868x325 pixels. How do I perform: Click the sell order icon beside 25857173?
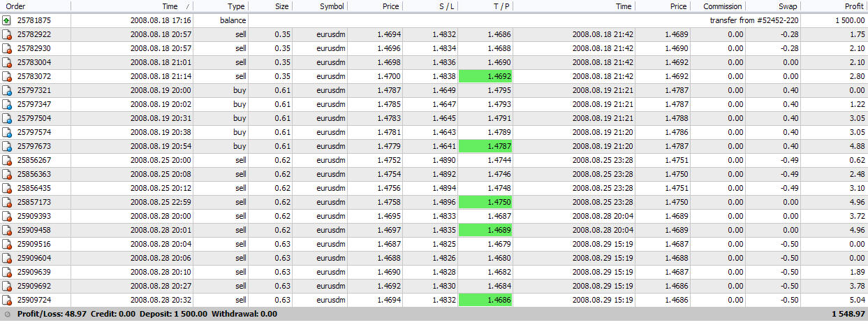point(7,202)
